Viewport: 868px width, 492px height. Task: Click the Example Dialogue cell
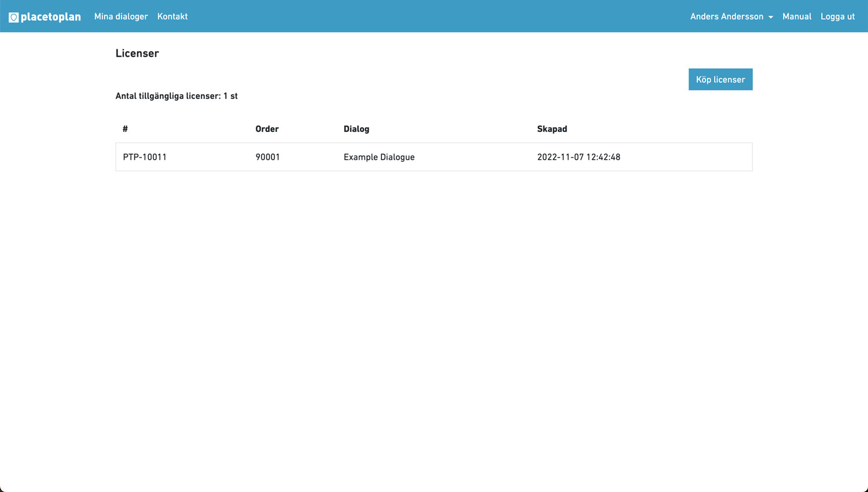coord(379,157)
